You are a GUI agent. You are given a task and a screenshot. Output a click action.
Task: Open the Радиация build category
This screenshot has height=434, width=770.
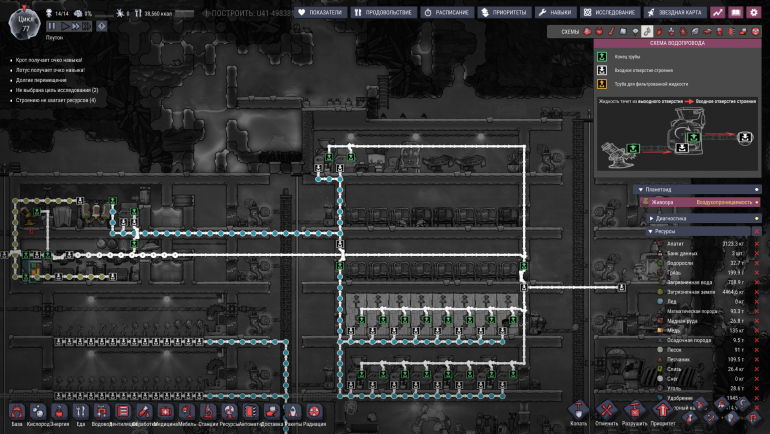tap(314, 413)
